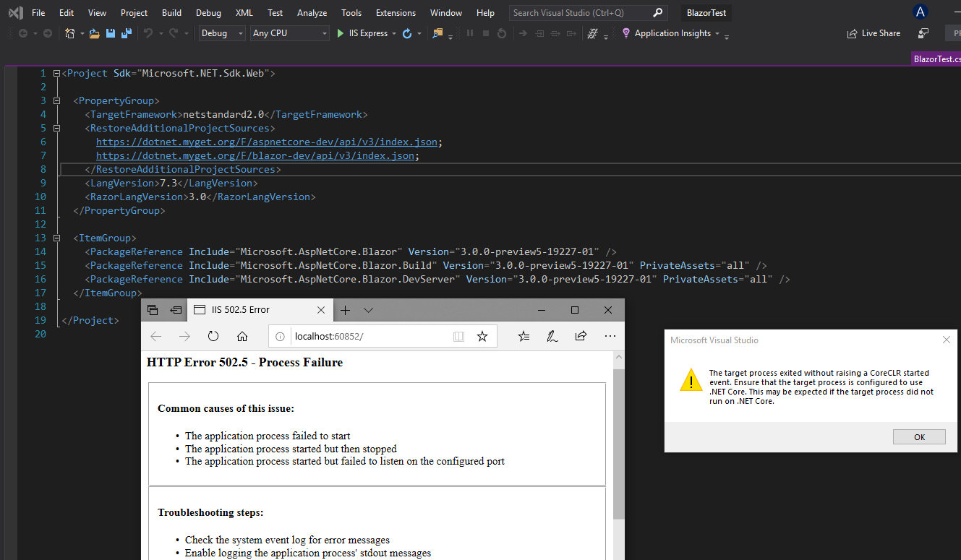Collapse the PropertyGroup code region
The height and width of the screenshot is (560, 961).
[56, 100]
